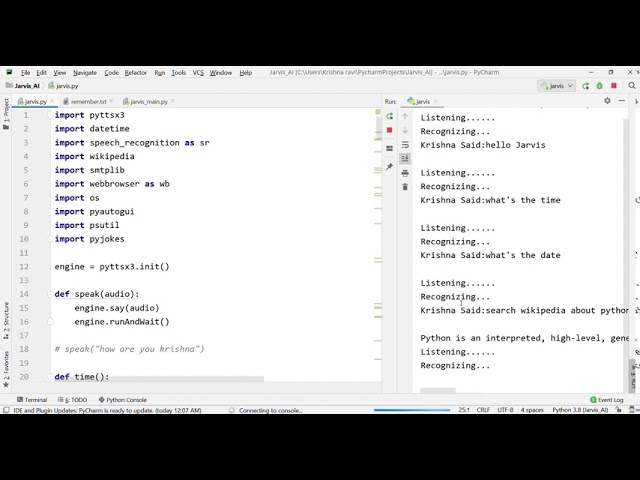640x480 pixels.
Task: Open the Favorites tool window sidebar button
Action: (x=6, y=369)
